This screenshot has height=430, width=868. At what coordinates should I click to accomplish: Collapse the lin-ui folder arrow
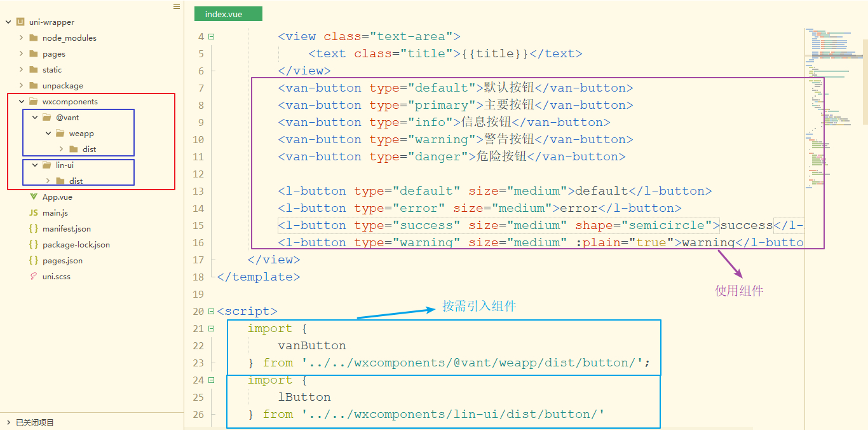[x=34, y=165]
